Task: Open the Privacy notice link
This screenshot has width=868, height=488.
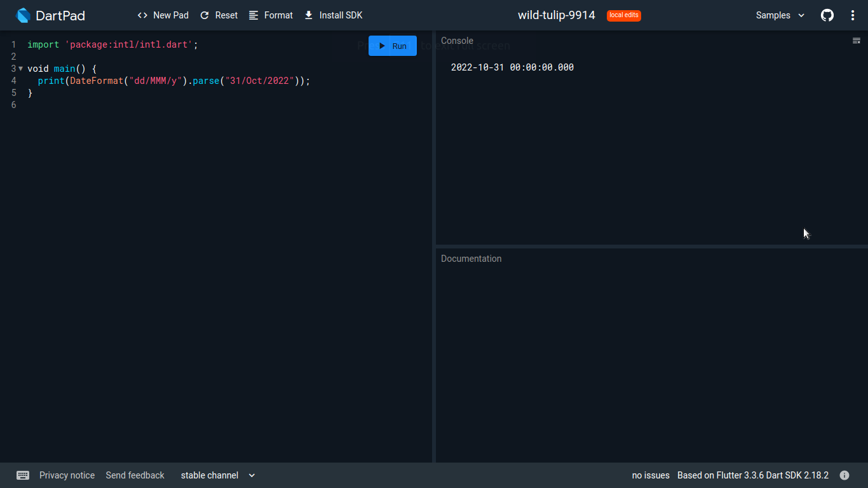Action: (x=67, y=475)
